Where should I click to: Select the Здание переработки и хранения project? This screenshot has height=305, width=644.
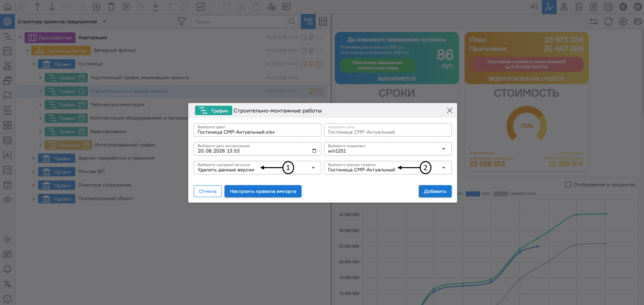[171, 158]
